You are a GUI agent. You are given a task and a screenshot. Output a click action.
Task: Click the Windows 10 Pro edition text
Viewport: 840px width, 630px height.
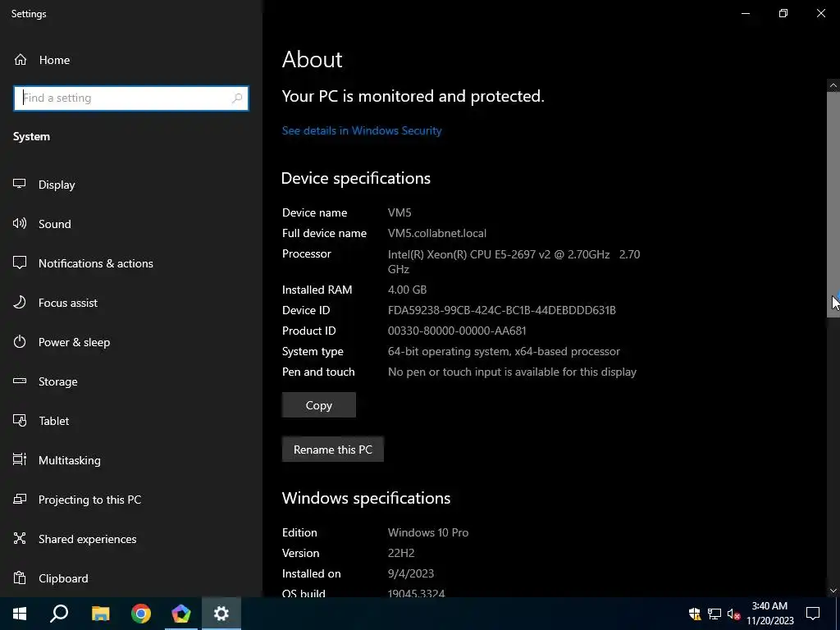click(x=428, y=532)
